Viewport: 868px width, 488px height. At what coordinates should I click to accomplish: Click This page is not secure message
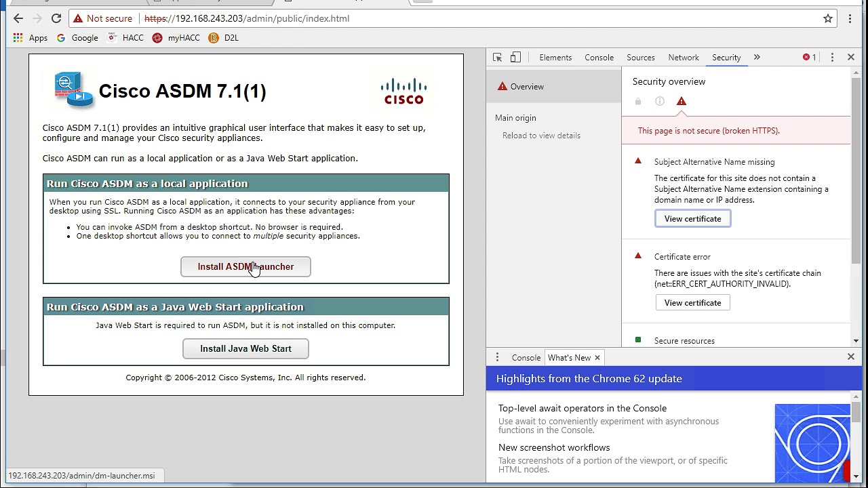point(709,131)
